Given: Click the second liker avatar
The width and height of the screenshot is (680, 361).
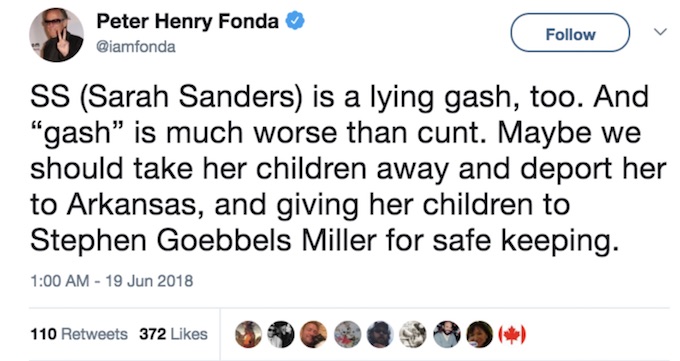Looking at the screenshot, I should tap(281, 334).
